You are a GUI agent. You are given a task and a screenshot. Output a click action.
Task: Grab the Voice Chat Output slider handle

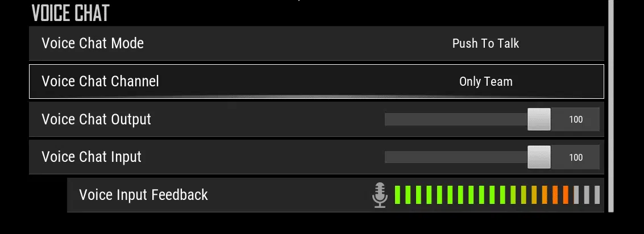click(x=539, y=119)
